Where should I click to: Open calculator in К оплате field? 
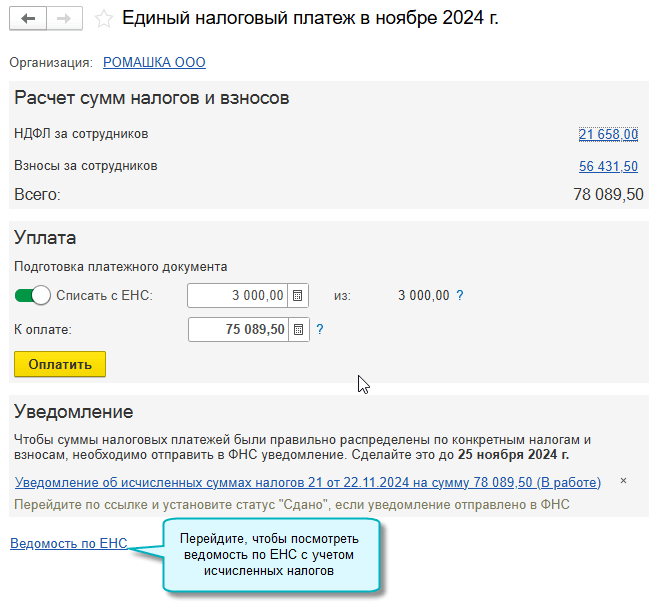pos(298,329)
